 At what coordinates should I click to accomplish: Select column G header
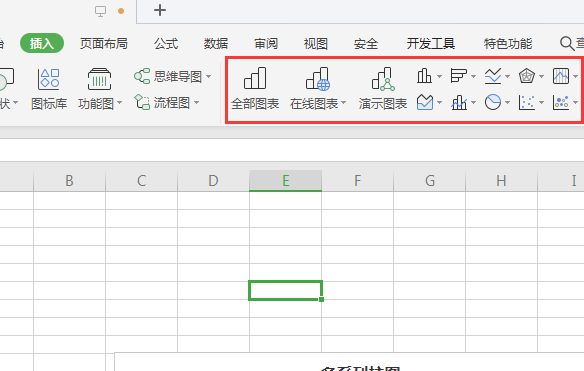pos(430,181)
